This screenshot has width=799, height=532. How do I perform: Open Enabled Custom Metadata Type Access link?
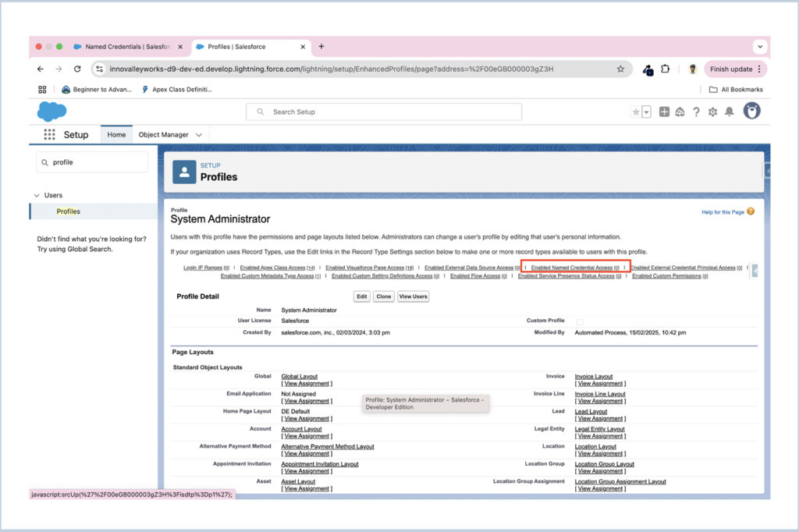click(x=271, y=275)
